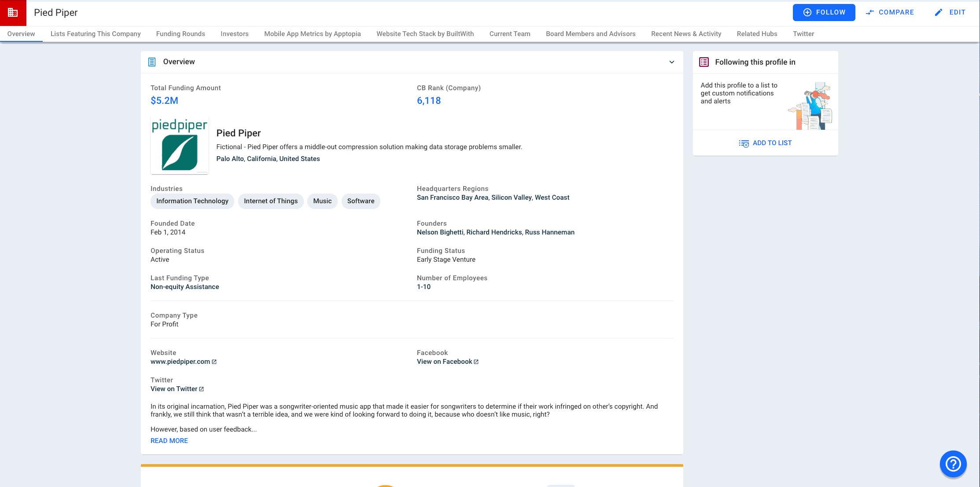Select the Related Hubs tab
980x487 pixels.
coord(757,34)
